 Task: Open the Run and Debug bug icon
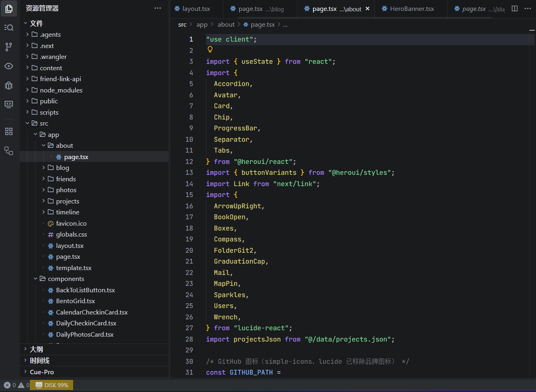click(8, 85)
